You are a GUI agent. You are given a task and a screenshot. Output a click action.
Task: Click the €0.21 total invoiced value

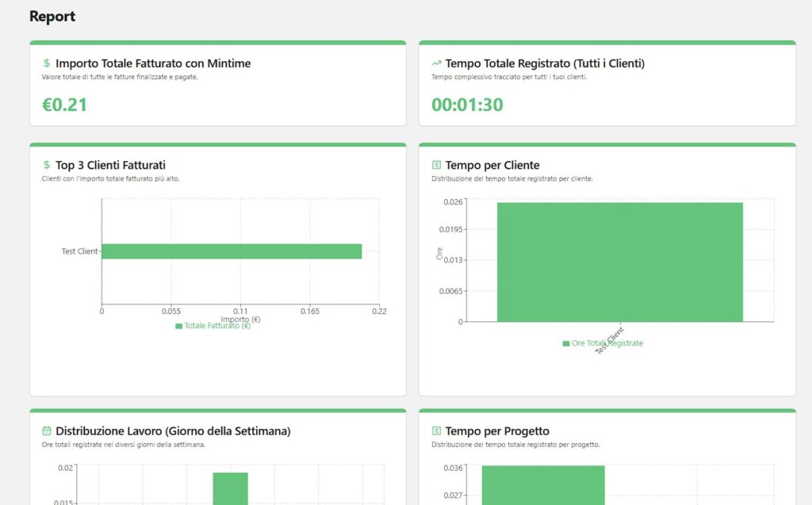click(65, 105)
